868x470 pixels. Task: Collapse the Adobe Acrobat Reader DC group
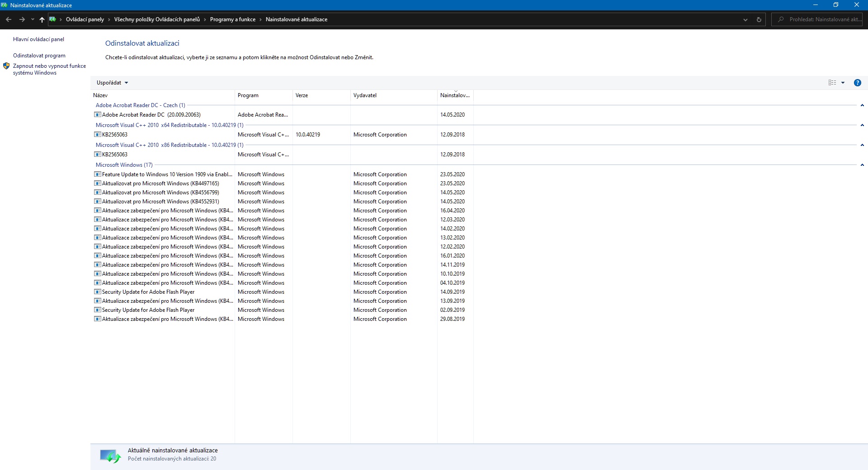pyautogui.click(x=862, y=105)
